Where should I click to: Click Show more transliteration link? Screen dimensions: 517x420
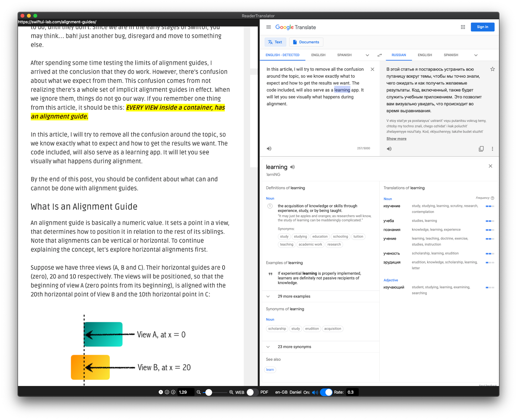tap(396, 139)
